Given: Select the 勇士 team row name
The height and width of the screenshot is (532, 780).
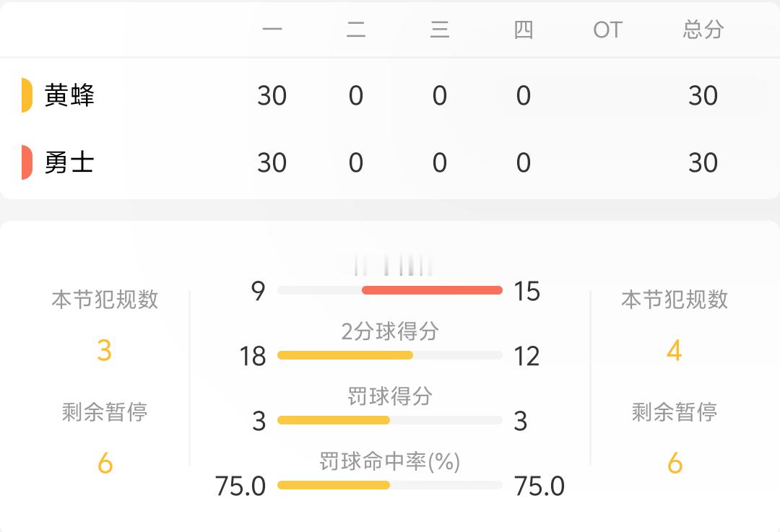Looking at the screenshot, I should tap(69, 162).
